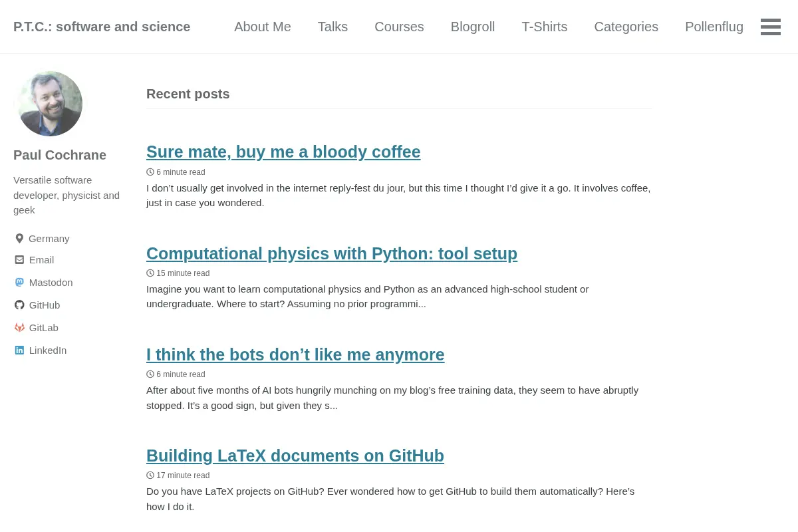798x532 pixels.
Task: Open the About Me nav item
Action: click(263, 27)
